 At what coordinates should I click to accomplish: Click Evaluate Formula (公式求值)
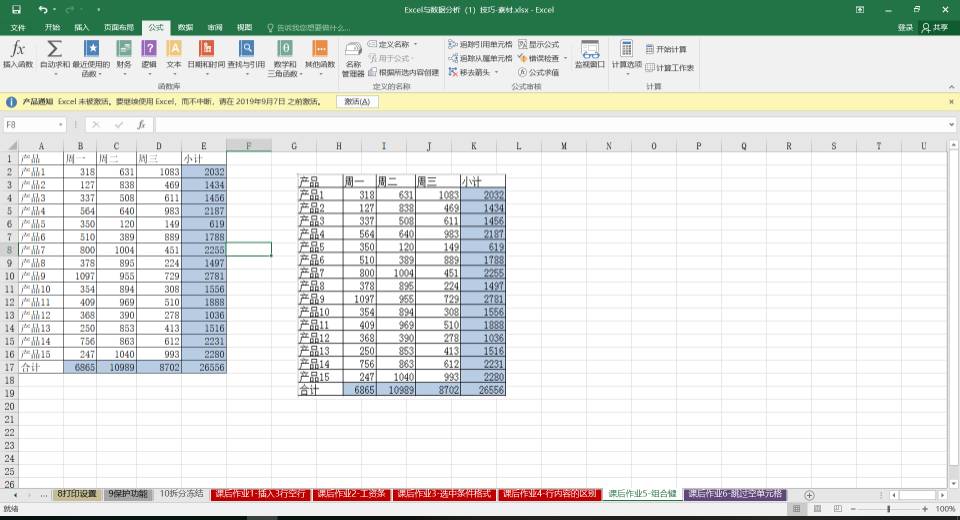539,72
